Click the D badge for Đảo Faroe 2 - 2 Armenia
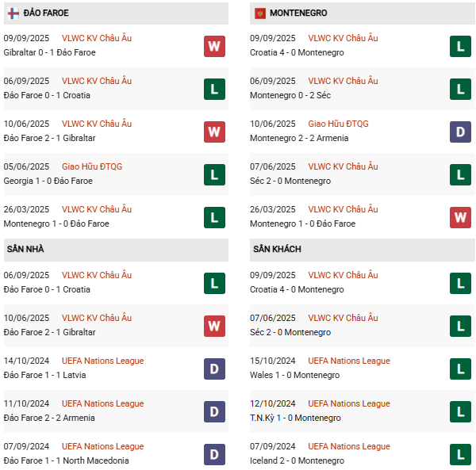 pyautogui.click(x=214, y=411)
